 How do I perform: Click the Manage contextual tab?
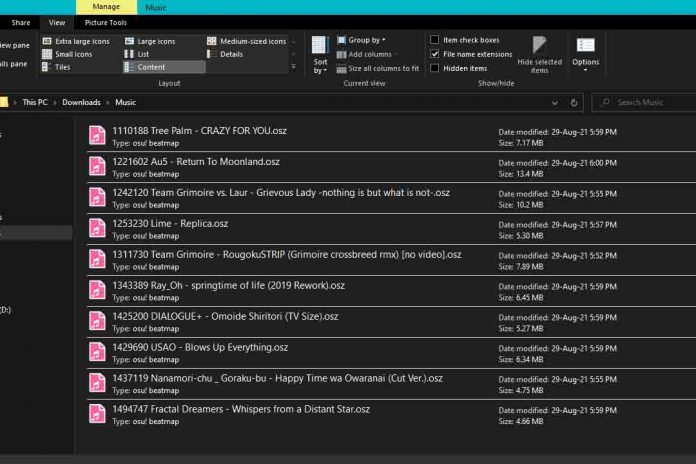[x=106, y=7]
